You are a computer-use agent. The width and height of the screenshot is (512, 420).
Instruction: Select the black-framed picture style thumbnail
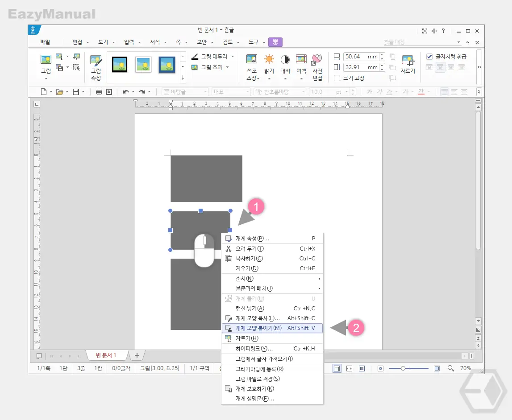coord(120,64)
